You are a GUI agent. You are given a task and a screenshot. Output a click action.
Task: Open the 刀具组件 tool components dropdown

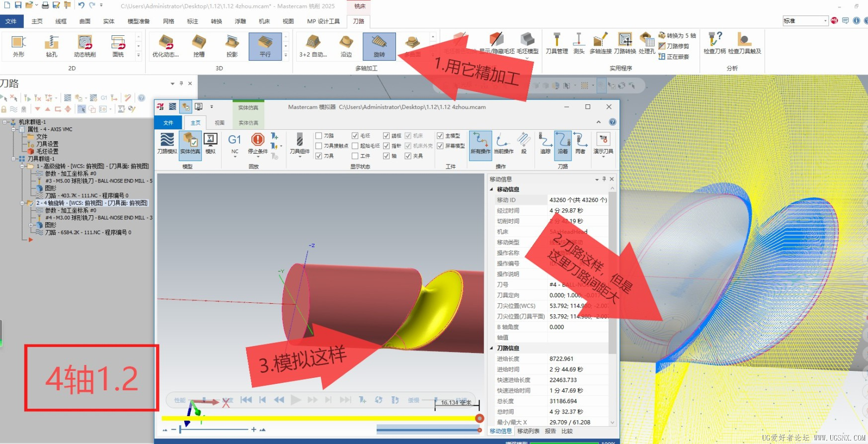(300, 145)
